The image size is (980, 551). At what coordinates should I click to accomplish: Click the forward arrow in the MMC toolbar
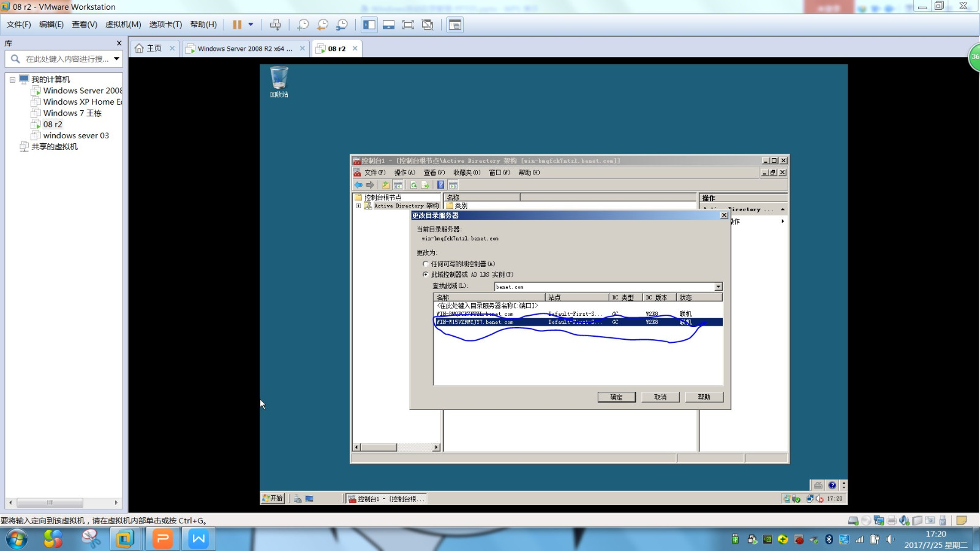370,185
